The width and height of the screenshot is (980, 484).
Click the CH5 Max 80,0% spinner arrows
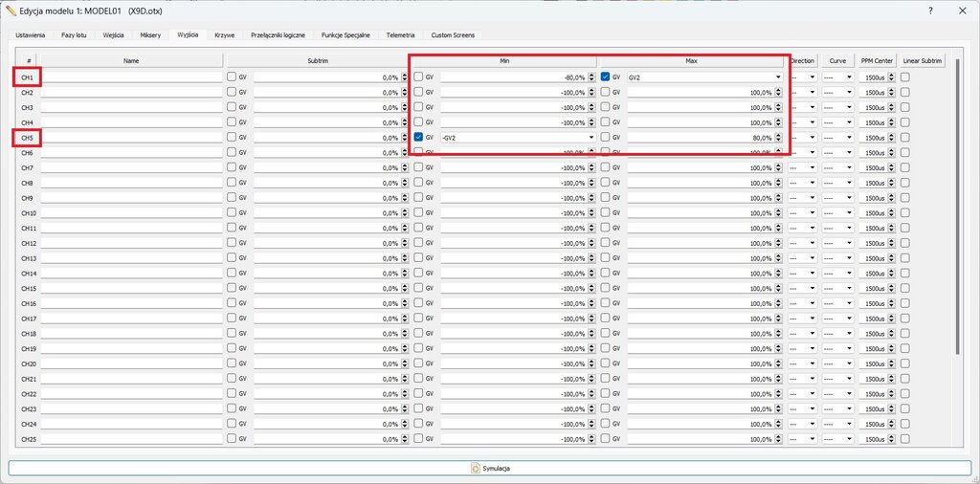point(778,138)
